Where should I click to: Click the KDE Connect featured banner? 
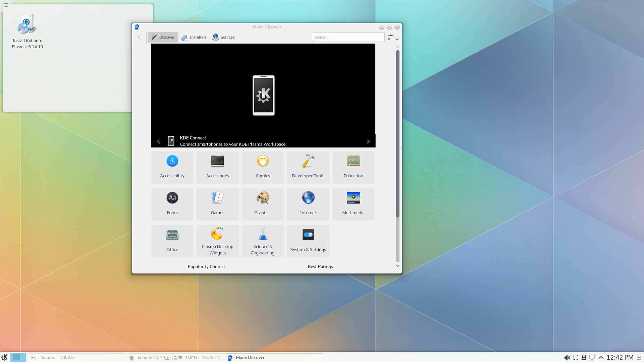coord(263,96)
